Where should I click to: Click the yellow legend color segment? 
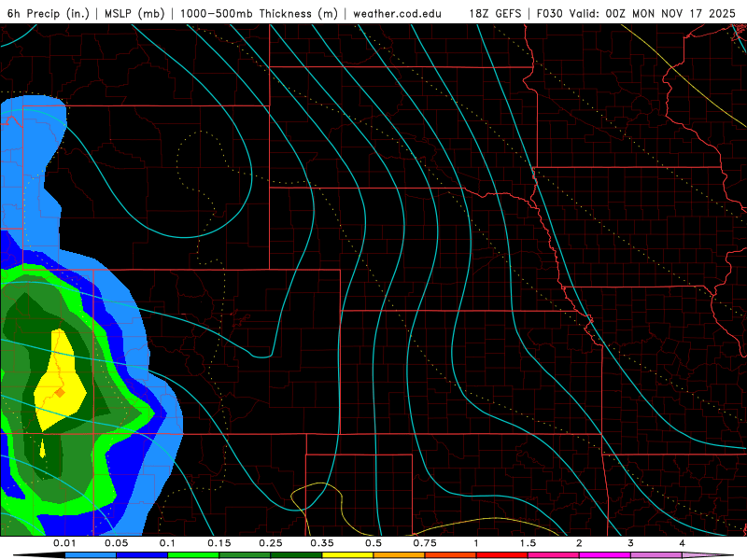pos(347,555)
